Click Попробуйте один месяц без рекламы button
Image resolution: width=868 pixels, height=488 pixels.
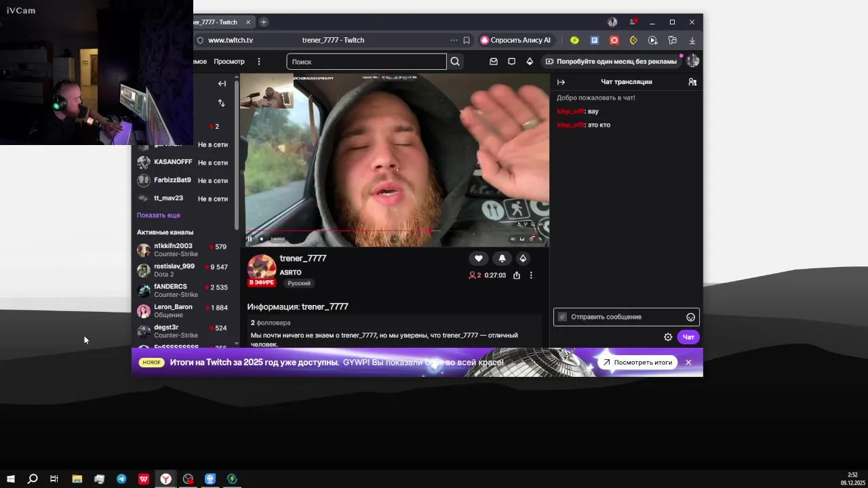coord(611,62)
